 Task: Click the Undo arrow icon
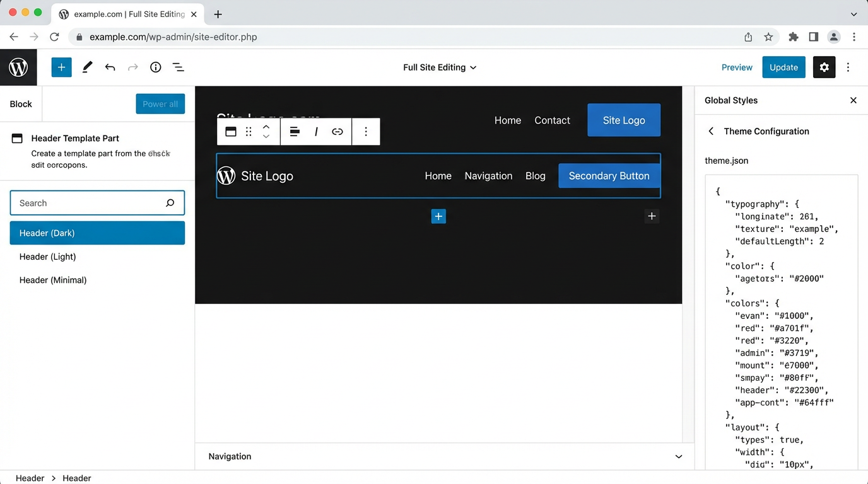click(110, 67)
